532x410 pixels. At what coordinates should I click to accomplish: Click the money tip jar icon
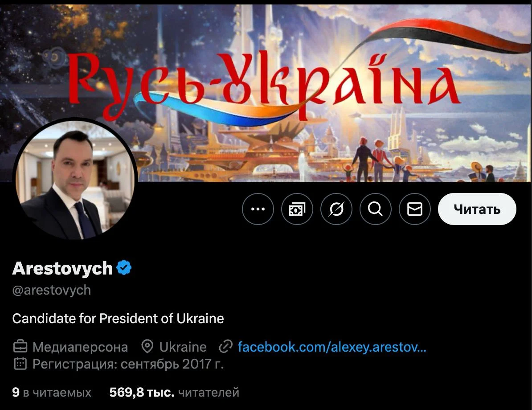(297, 209)
